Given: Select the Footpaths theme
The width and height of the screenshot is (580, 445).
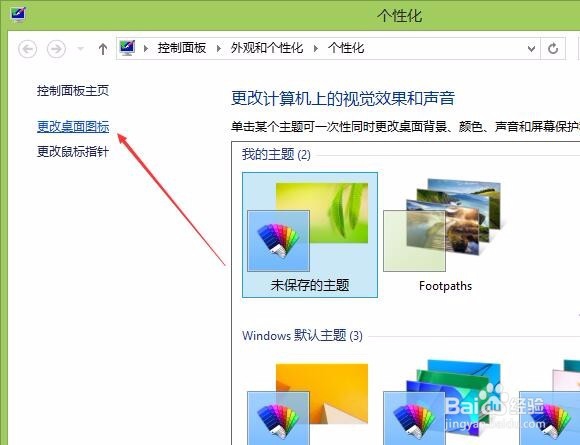Looking at the screenshot, I should [x=445, y=235].
